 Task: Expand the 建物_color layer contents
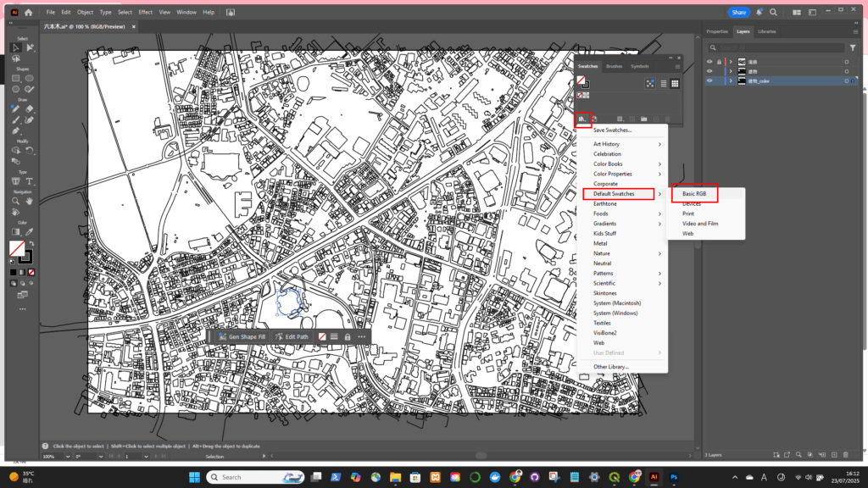731,81
